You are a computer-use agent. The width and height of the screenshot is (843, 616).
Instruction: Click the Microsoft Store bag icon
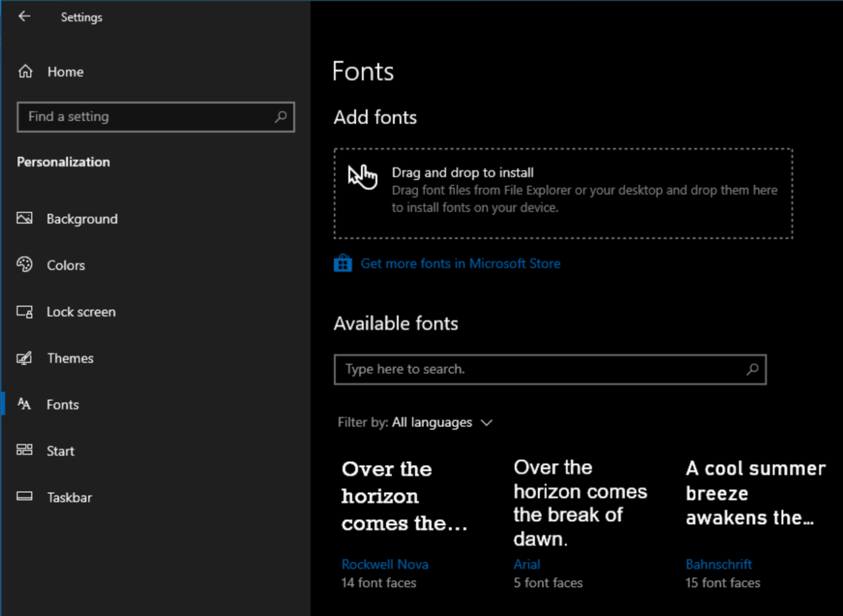pyautogui.click(x=342, y=264)
